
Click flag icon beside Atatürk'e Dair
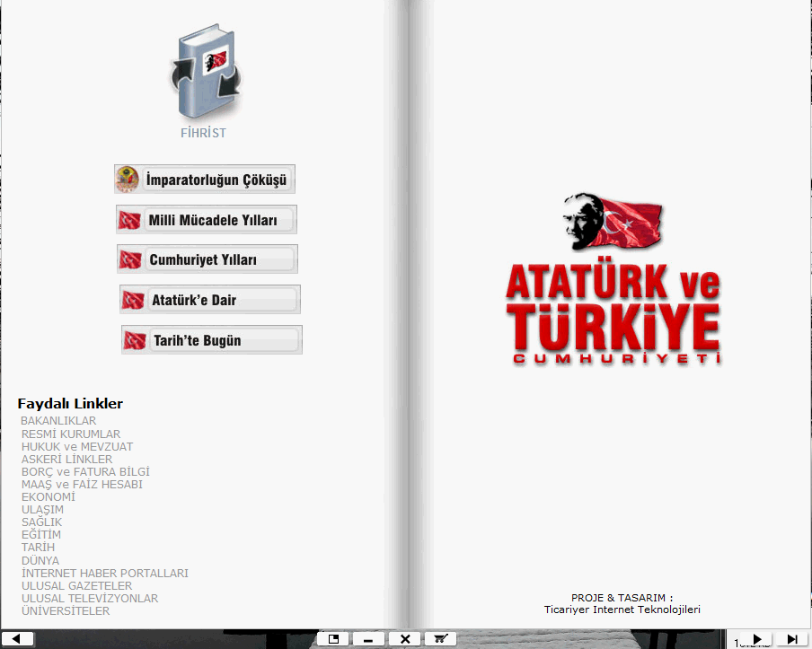click(x=133, y=300)
